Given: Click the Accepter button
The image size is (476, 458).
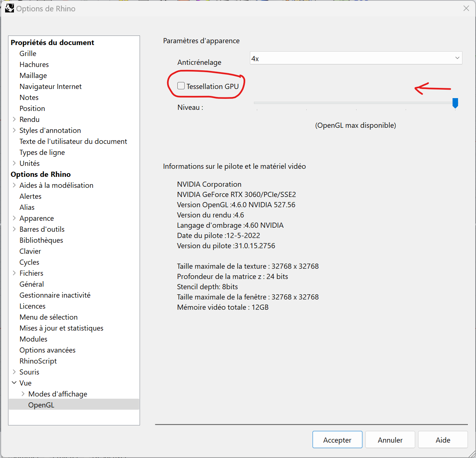Looking at the screenshot, I should tap(337, 440).
